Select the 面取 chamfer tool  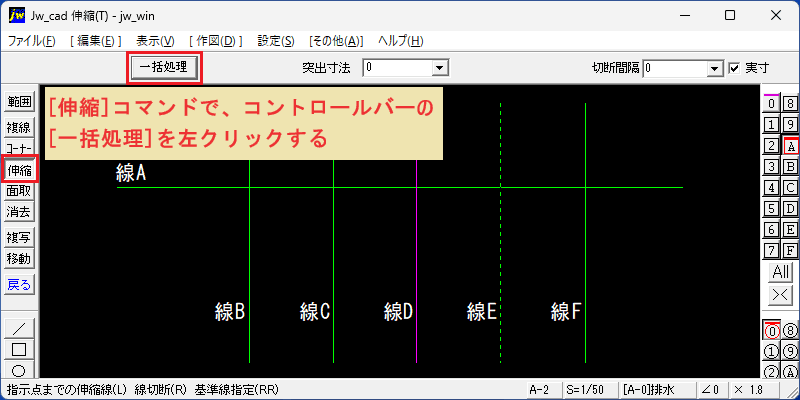click(19, 191)
